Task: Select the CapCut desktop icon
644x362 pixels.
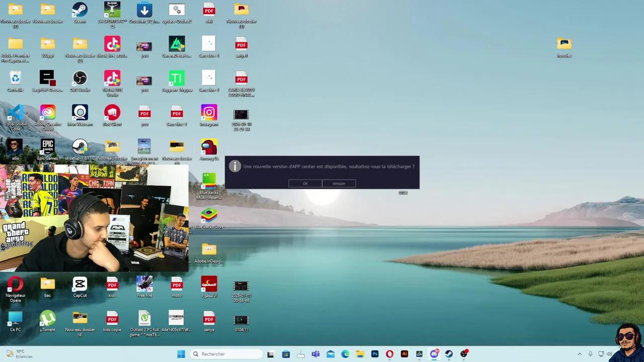Action: click(x=79, y=284)
